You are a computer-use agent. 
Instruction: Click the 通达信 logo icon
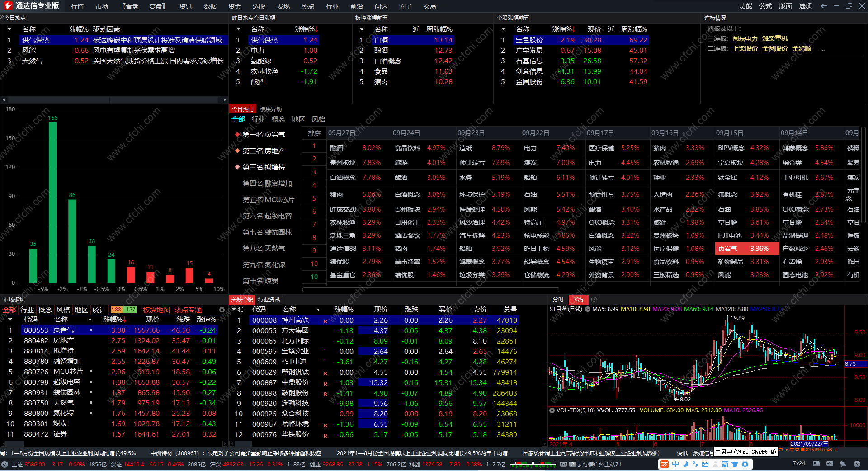(x=8, y=6)
